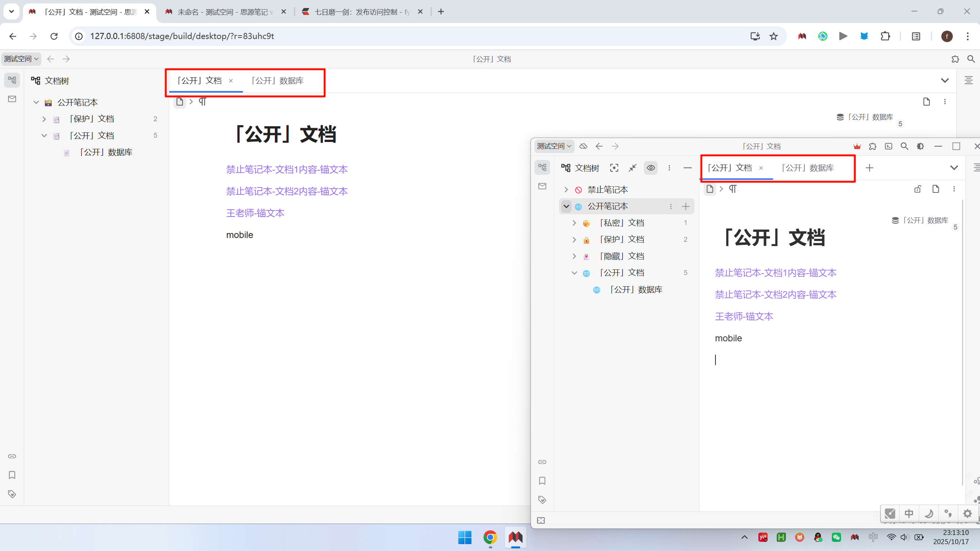Toggle the eye visibility icon in the file tree header
Image resolution: width=980 pixels, height=551 pixels.
(651, 168)
